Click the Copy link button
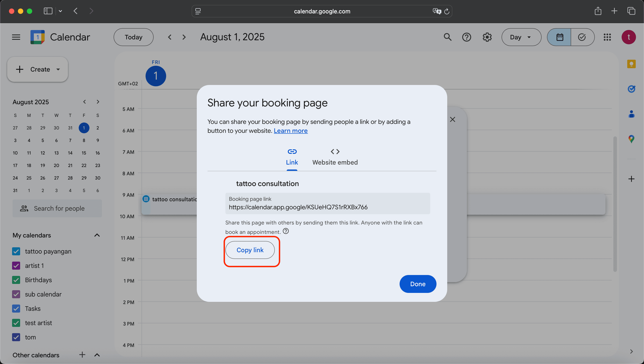The image size is (644, 364). point(250,250)
